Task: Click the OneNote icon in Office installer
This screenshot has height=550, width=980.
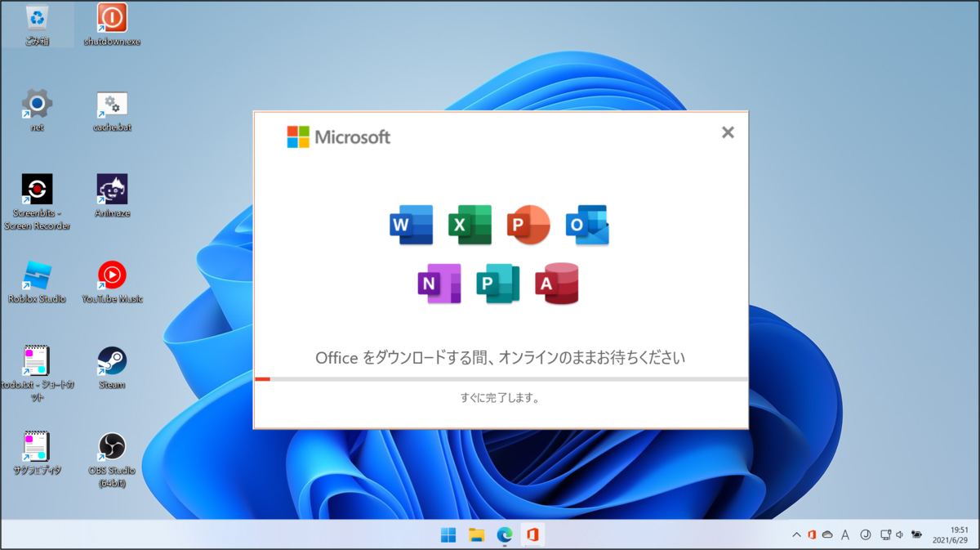Action: [439, 284]
